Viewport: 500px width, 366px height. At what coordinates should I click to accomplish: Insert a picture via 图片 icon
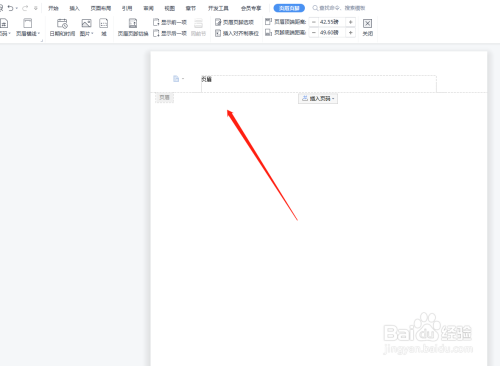pos(86,23)
